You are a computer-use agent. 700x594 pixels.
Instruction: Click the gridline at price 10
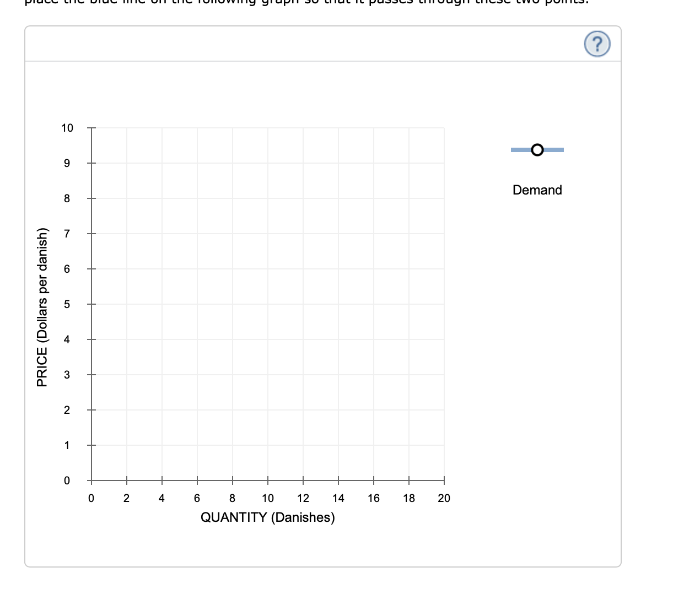click(267, 128)
